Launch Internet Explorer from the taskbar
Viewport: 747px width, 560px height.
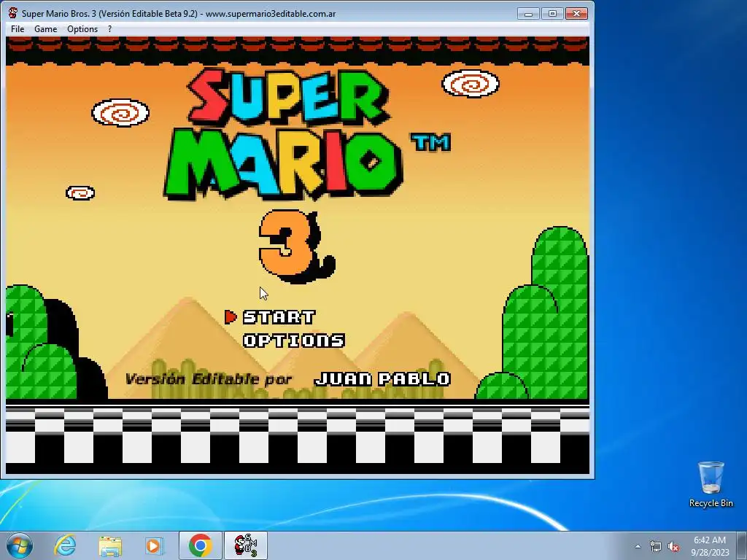[x=65, y=545]
